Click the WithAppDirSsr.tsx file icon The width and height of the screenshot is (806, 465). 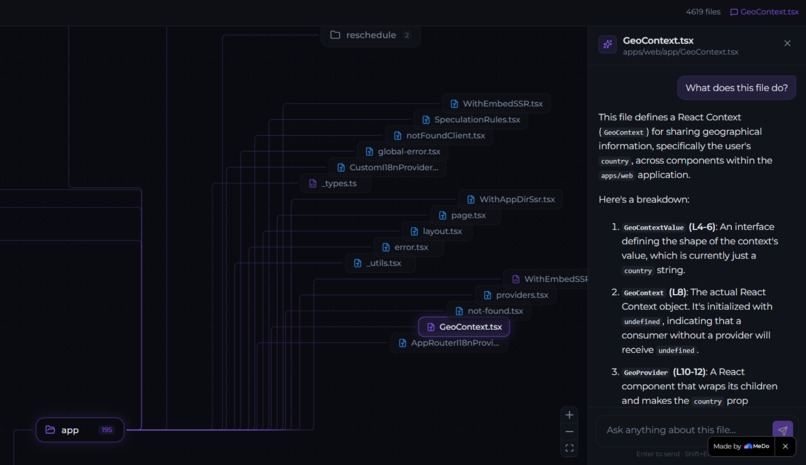click(471, 199)
